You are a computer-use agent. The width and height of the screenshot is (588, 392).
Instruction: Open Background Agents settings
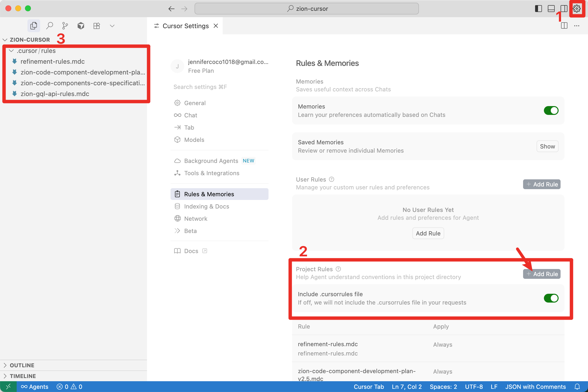click(220, 161)
